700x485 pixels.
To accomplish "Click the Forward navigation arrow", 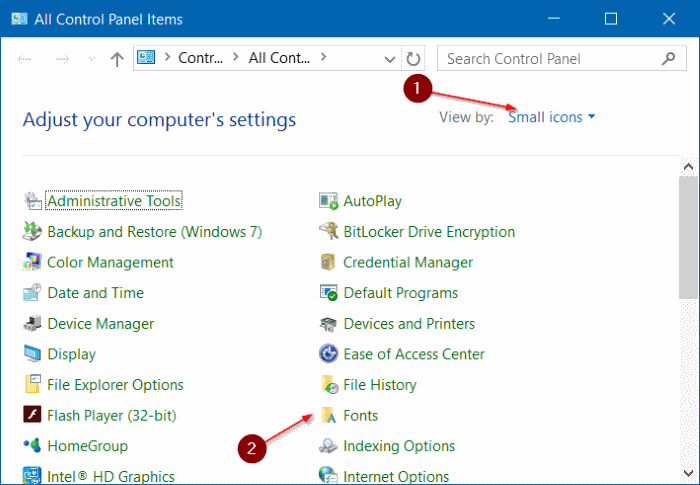I will 62,59.
